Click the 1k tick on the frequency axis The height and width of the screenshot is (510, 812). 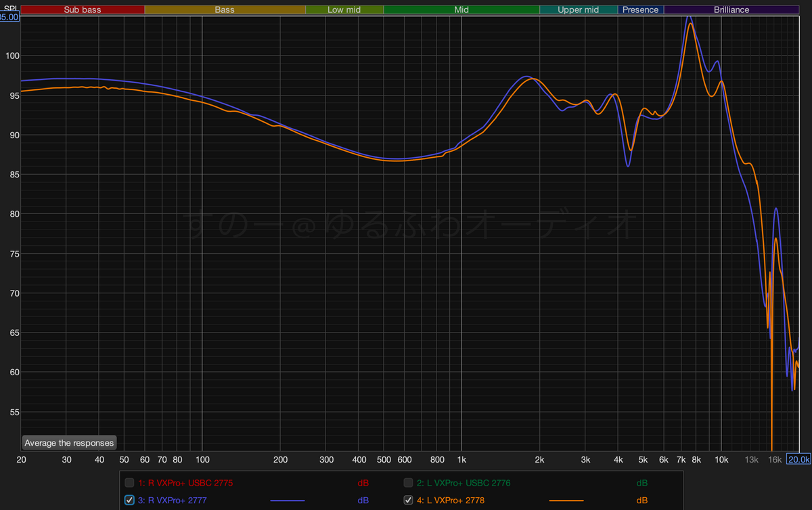click(461, 460)
